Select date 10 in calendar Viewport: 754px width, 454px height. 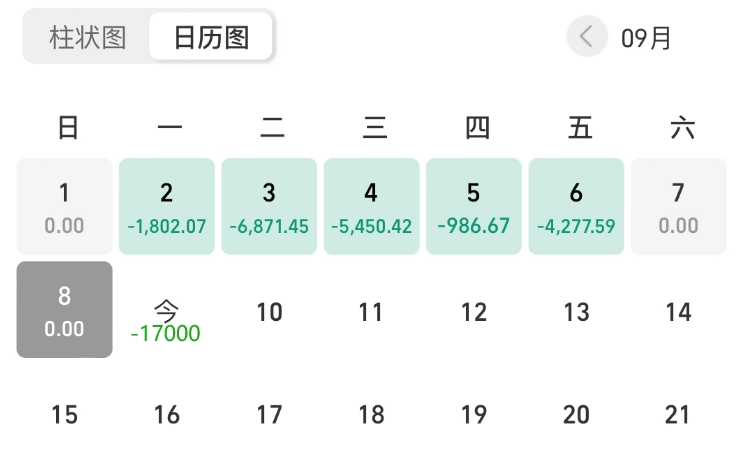click(x=269, y=312)
